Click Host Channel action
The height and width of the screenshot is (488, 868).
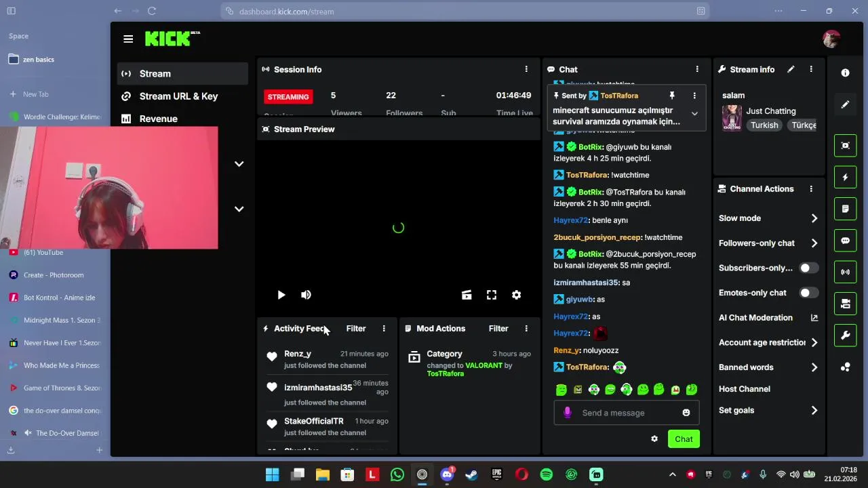(x=745, y=389)
